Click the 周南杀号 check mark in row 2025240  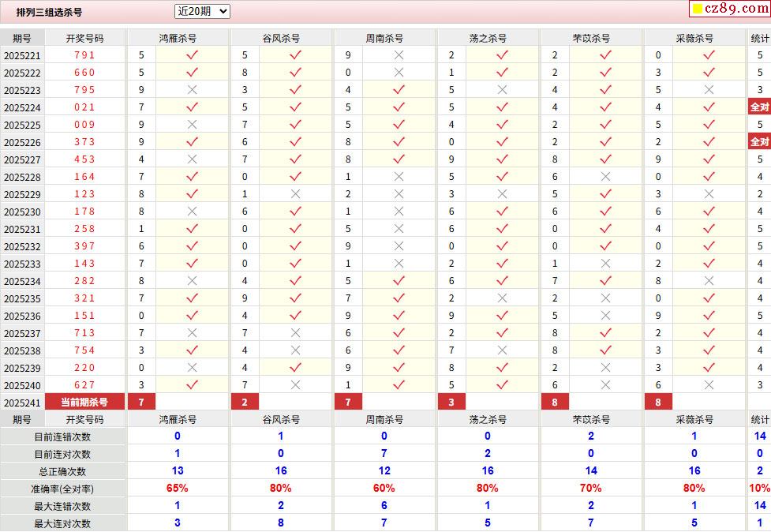point(399,385)
